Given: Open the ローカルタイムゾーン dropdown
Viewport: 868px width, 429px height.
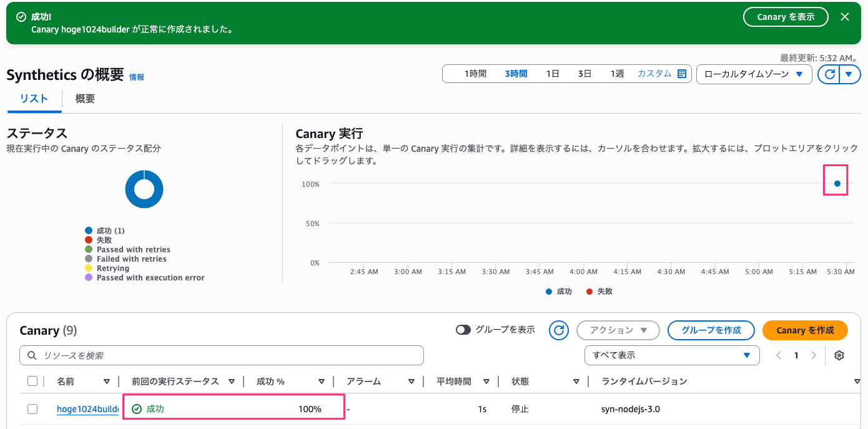Looking at the screenshot, I should point(754,74).
